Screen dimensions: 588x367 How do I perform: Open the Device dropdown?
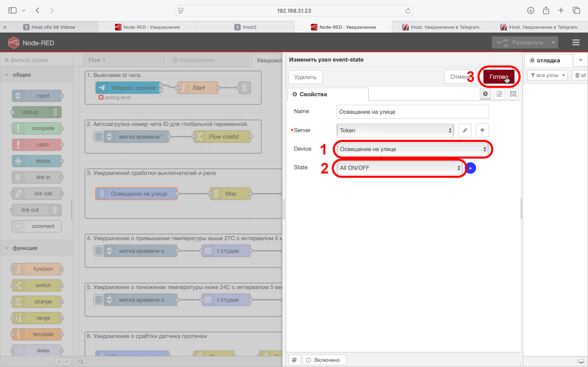pos(412,149)
